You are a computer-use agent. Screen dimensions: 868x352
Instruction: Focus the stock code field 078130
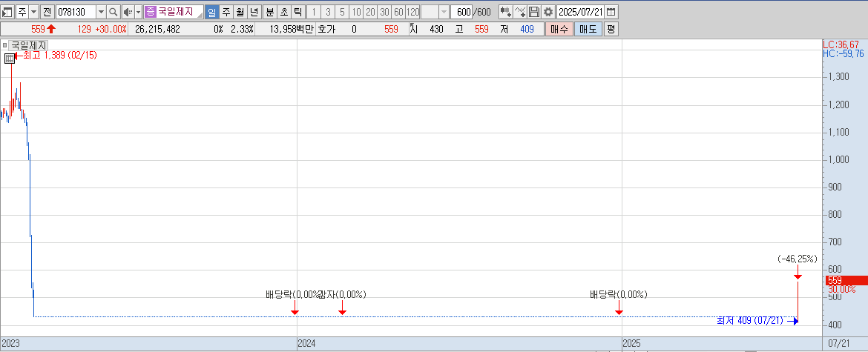click(x=76, y=12)
